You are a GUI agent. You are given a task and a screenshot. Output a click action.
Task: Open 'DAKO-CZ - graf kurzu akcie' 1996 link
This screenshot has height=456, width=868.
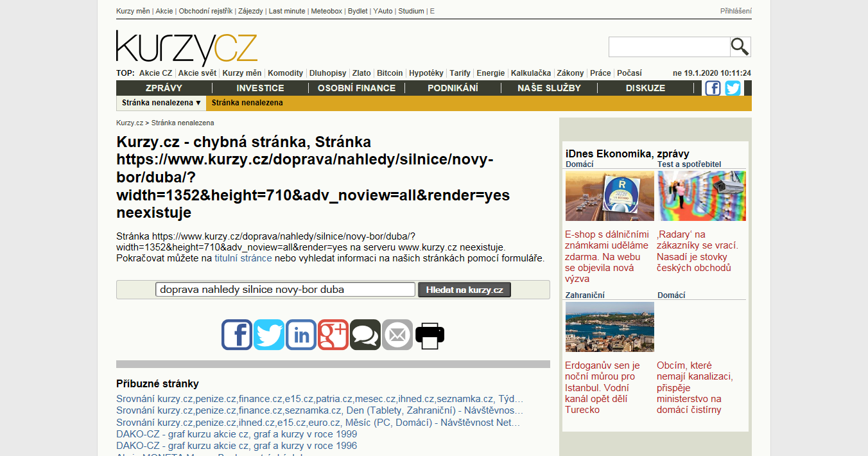coord(236,446)
